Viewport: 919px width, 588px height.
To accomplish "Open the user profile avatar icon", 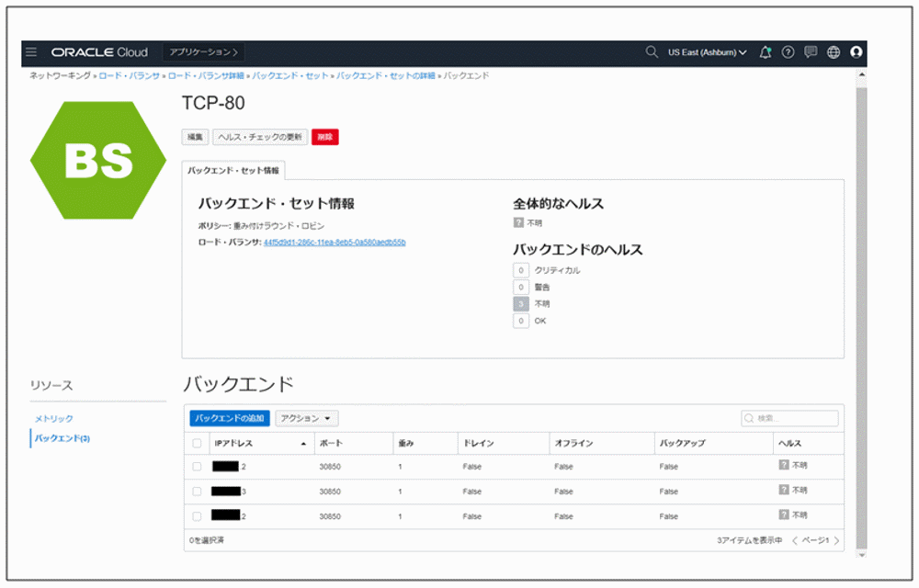I will (856, 52).
